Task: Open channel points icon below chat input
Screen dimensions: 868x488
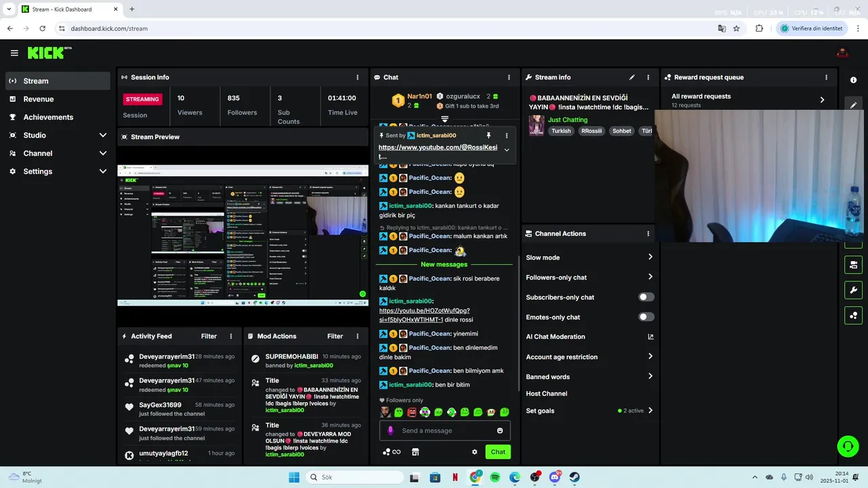Action: point(392,452)
